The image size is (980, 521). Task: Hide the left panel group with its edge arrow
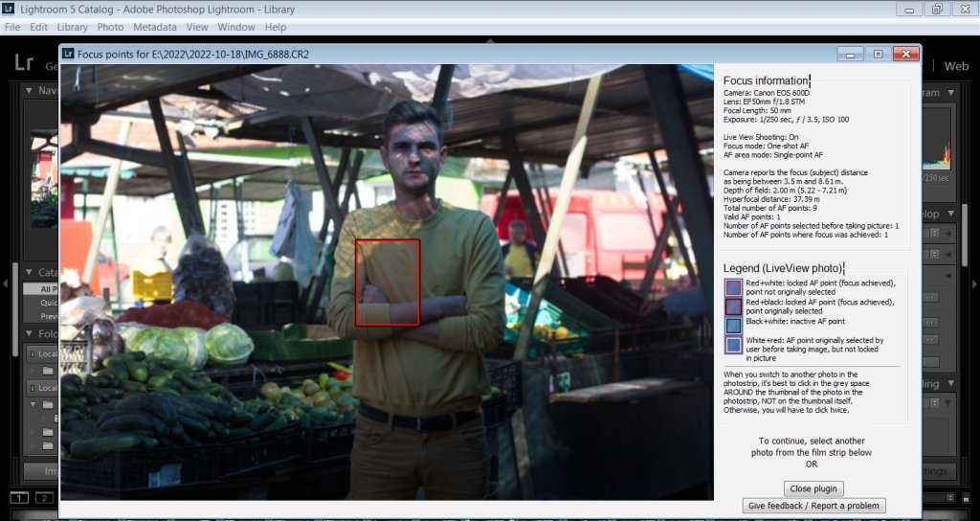(5, 283)
